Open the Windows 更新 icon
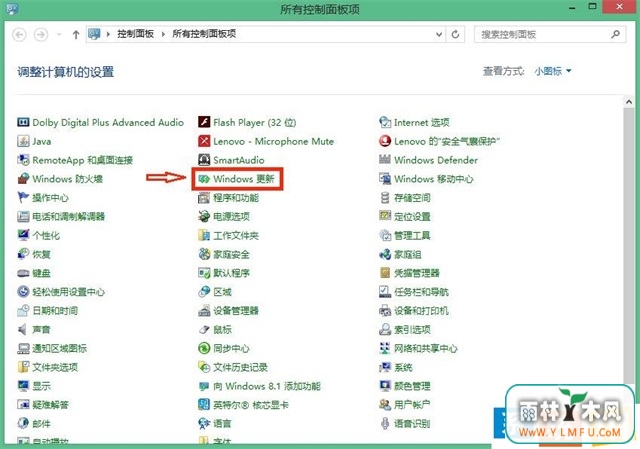 pyautogui.click(x=204, y=179)
